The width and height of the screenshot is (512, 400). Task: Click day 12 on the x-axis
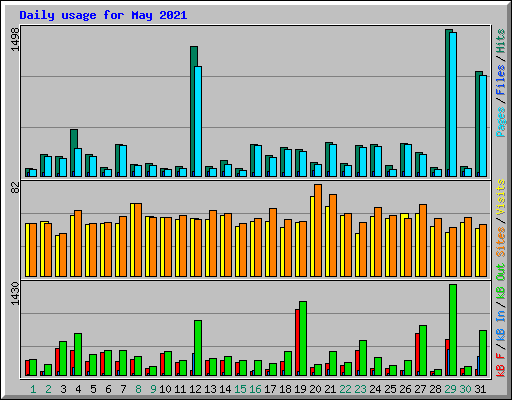(195, 389)
